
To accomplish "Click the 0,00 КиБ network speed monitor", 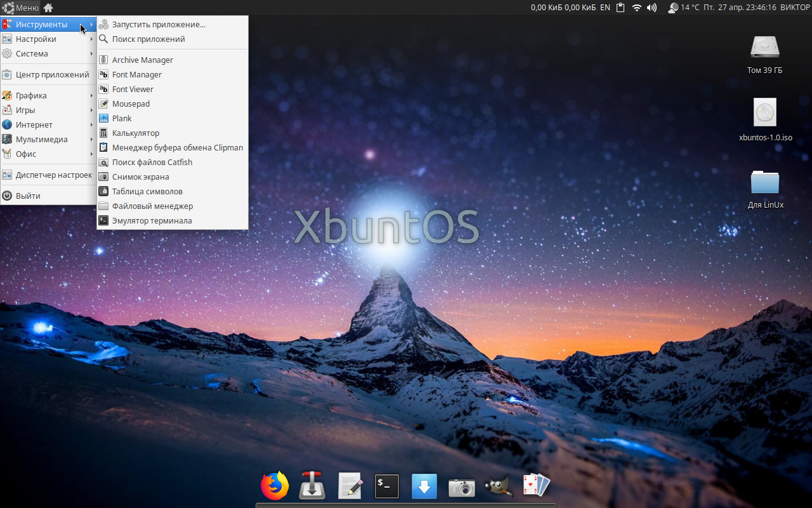I will [x=563, y=8].
